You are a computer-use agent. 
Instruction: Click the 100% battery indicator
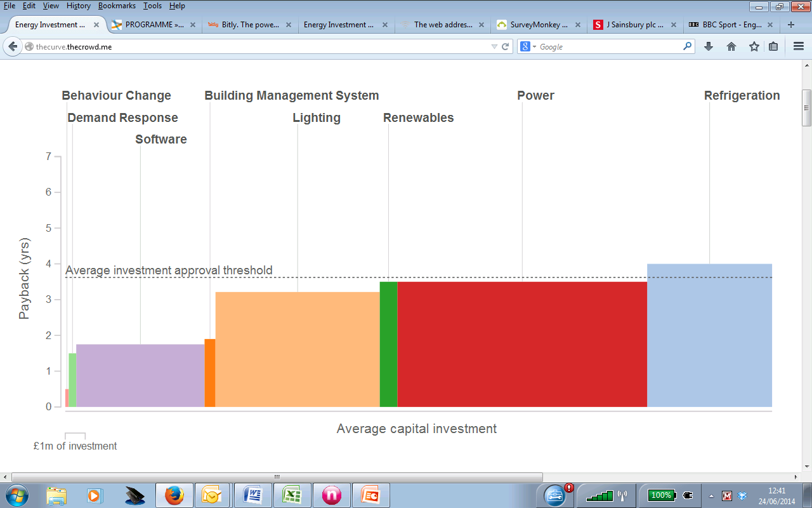pos(661,495)
